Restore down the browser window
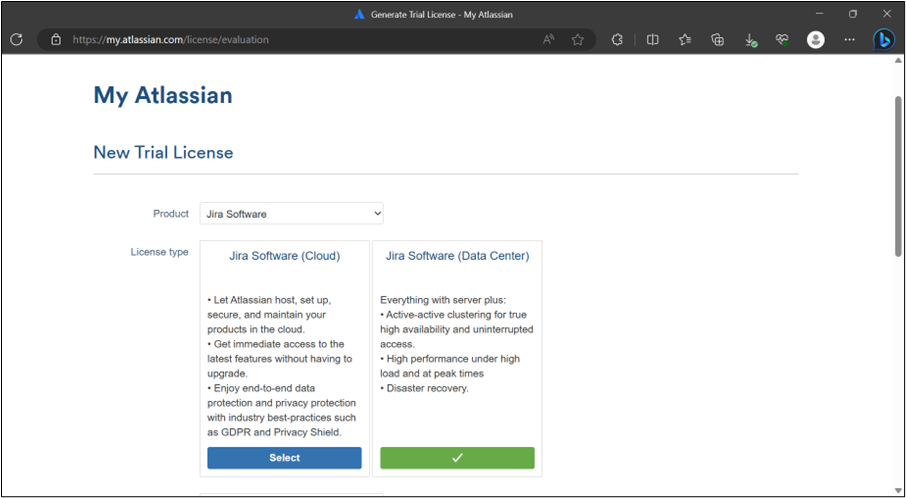The height and width of the screenshot is (498, 906). pyautogui.click(x=853, y=14)
